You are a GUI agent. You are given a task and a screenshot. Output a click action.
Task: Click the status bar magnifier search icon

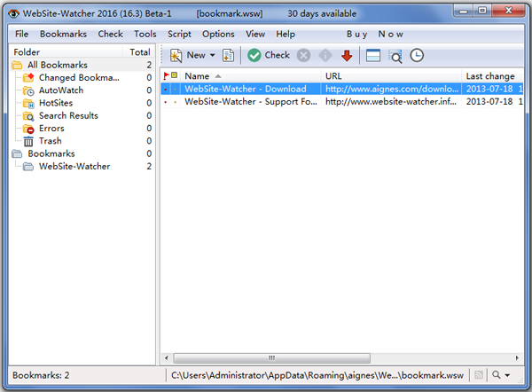pos(496,375)
